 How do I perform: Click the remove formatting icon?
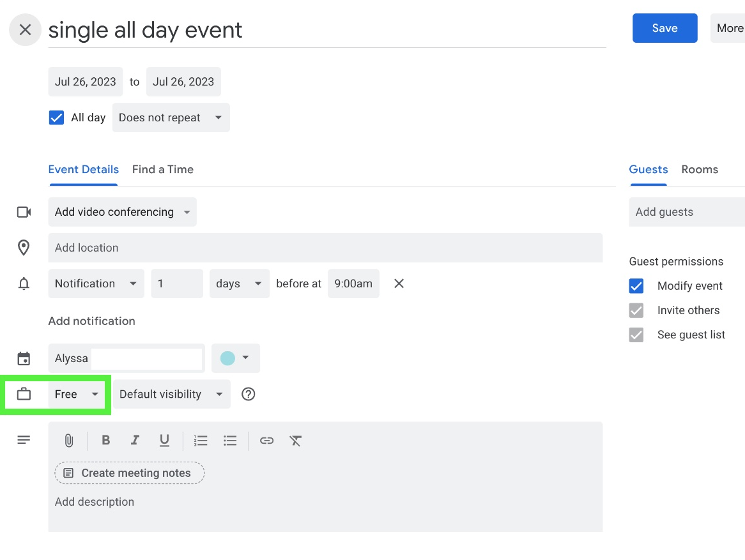(295, 441)
